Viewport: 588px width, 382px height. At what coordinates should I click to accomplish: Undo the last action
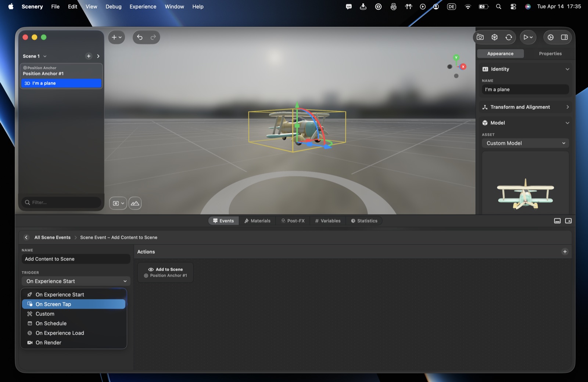pyautogui.click(x=140, y=37)
